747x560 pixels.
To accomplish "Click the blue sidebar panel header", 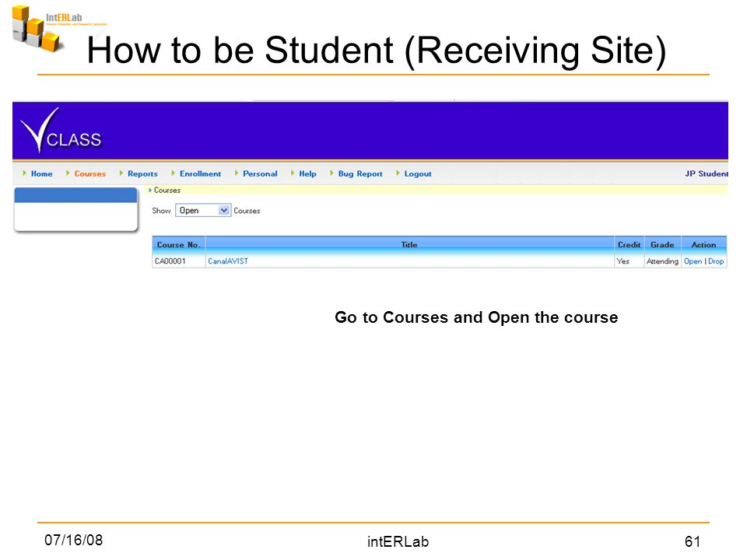I will coord(75,195).
